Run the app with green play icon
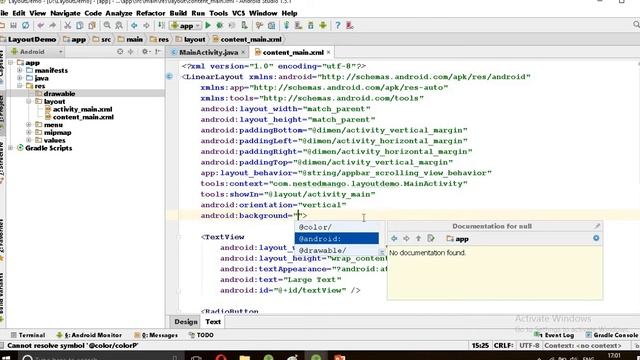The width and height of the screenshot is (640, 360). pyautogui.click(x=208, y=26)
